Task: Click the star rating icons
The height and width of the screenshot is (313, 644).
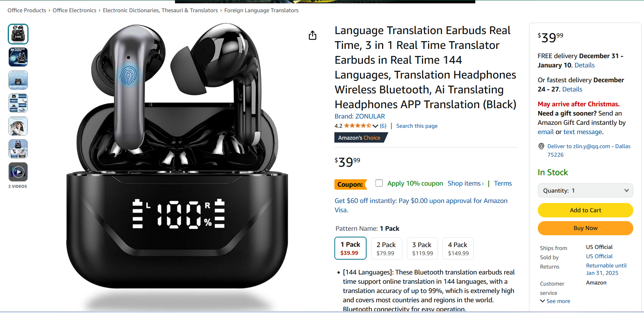Action: point(358,126)
